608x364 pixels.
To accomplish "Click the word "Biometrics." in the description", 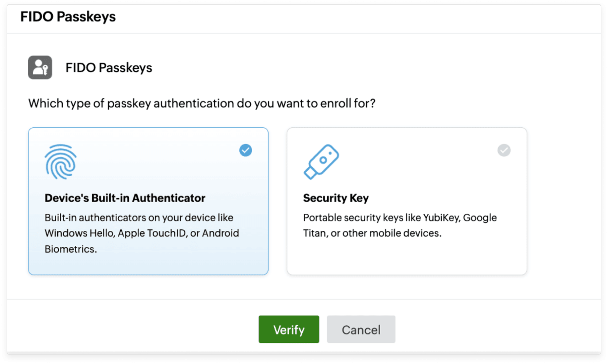I will (x=71, y=249).
